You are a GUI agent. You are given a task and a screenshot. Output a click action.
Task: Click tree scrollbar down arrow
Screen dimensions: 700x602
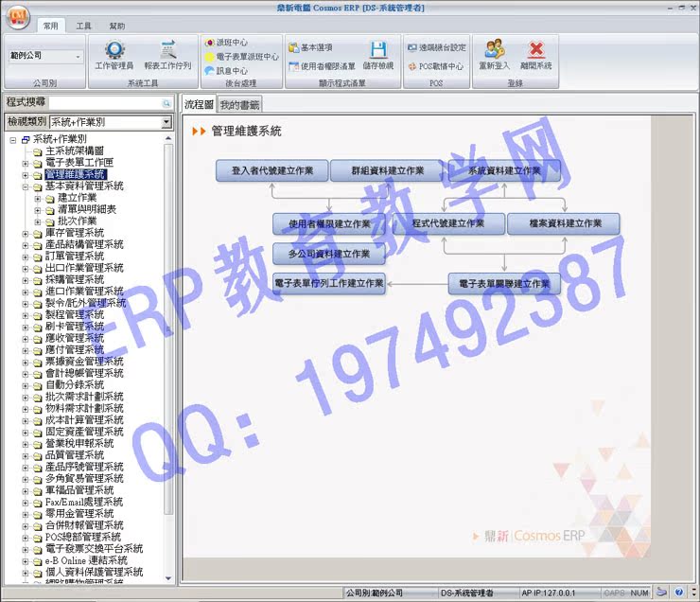(168, 578)
